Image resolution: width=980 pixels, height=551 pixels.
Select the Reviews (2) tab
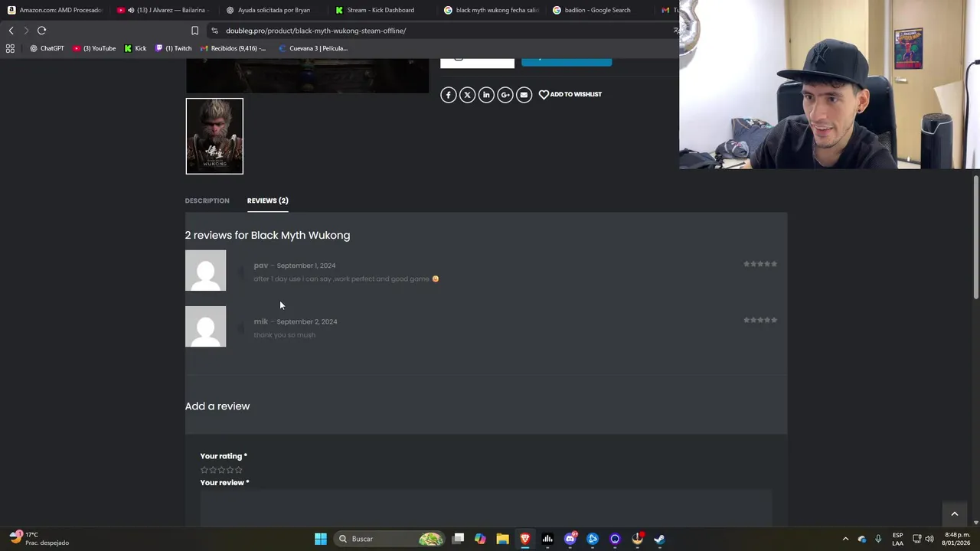[x=267, y=201]
